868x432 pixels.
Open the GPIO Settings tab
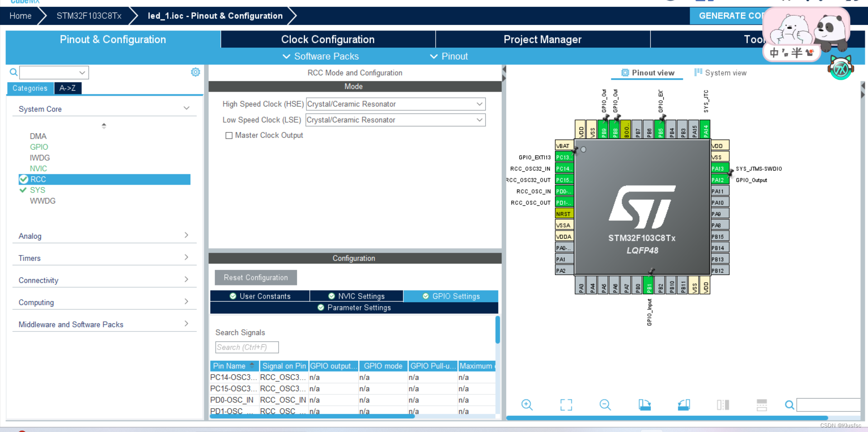click(451, 296)
